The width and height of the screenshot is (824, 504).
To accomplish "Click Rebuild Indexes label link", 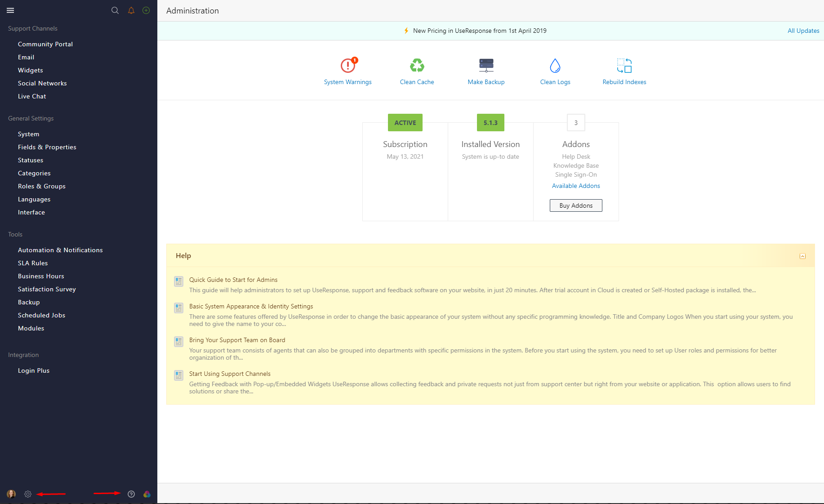I will click(x=624, y=82).
